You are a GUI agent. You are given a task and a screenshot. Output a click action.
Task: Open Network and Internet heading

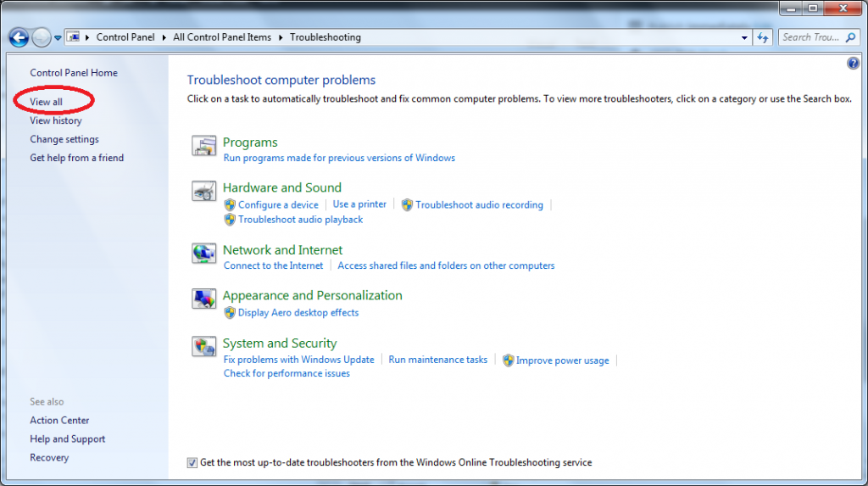pyautogui.click(x=283, y=250)
